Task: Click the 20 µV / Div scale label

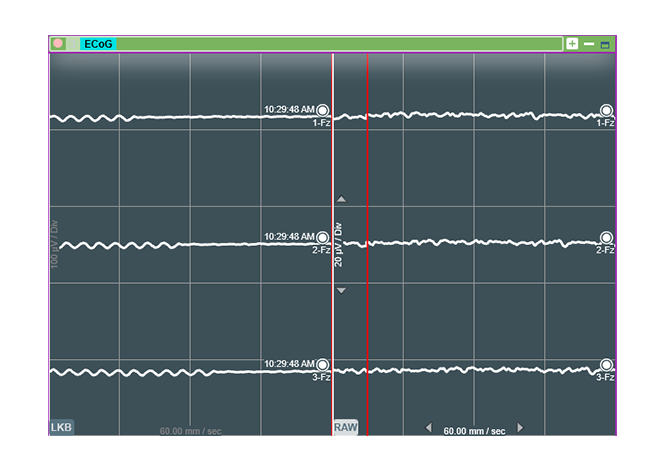Action: coord(339,244)
